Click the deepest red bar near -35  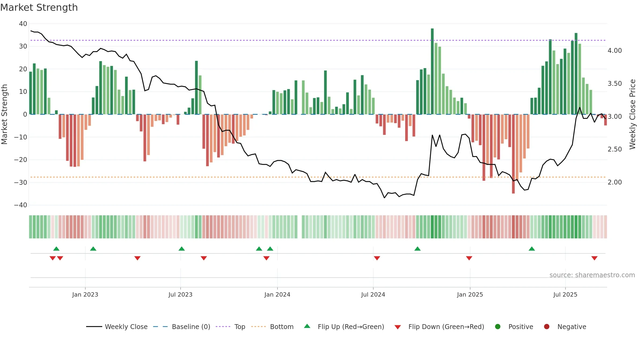[x=513, y=154]
